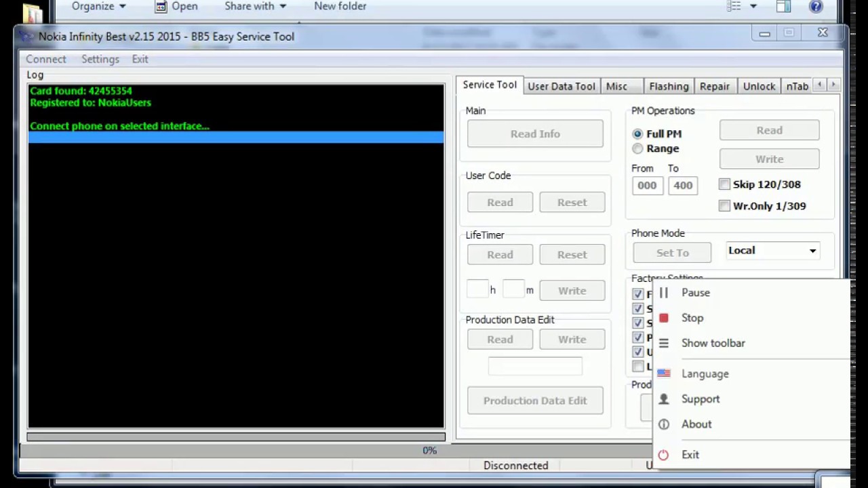Click the Exit menu item in menu bar
Screen dimensions: 868x488
pyautogui.click(x=140, y=59)
